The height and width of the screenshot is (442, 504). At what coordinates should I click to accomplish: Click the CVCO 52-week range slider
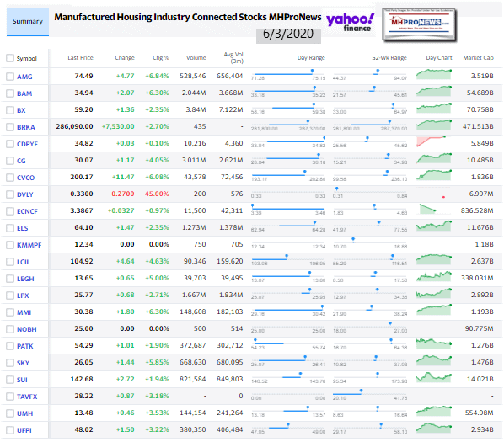[x=370, y=176]
